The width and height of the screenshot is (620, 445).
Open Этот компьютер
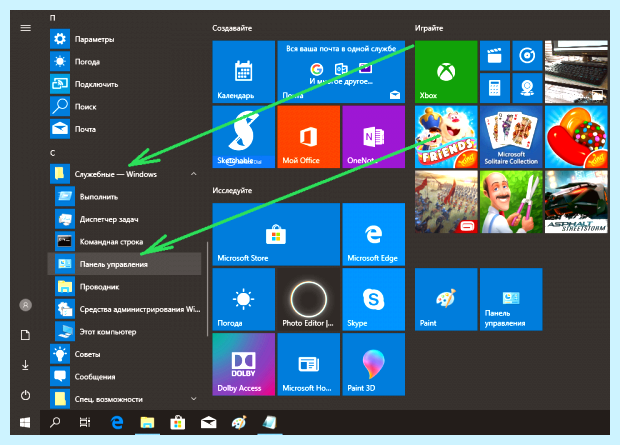[x=125, y=331]
